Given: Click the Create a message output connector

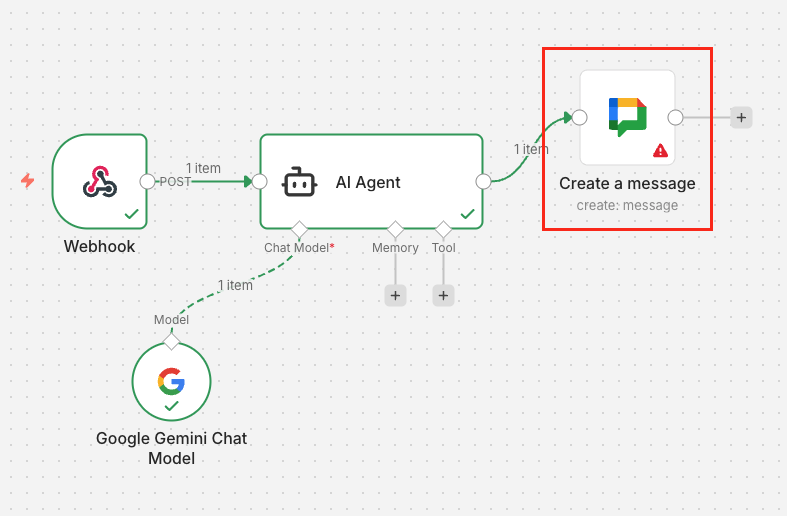Looking at the screenshot, I should point(675,117).
